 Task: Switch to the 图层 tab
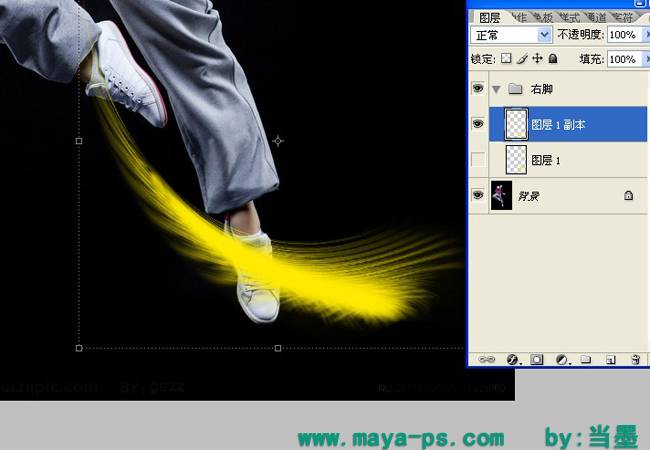point(490,18)
